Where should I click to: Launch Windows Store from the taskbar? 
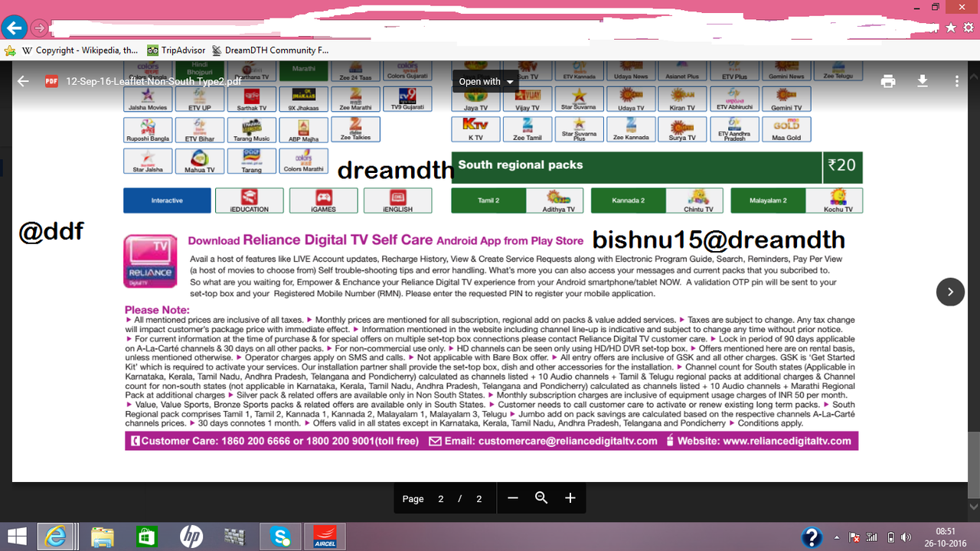[145, 536]
